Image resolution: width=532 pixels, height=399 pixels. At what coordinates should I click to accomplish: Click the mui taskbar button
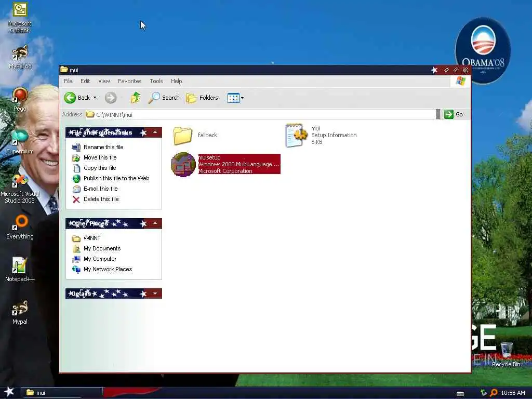tap(62, 393)
